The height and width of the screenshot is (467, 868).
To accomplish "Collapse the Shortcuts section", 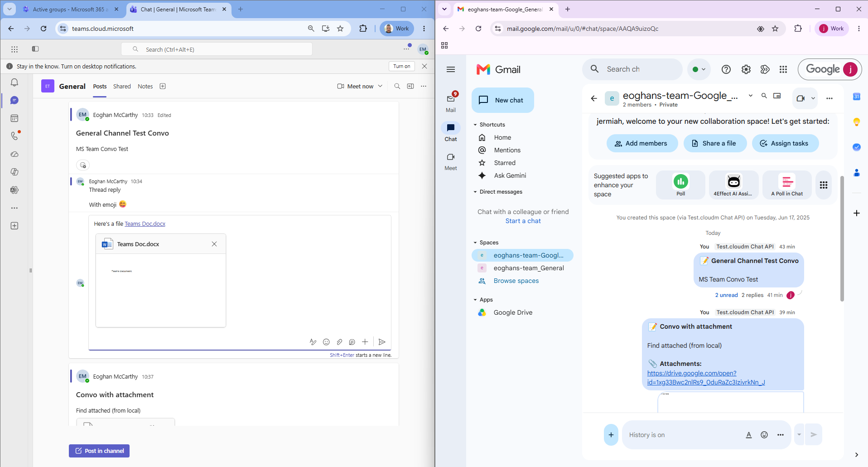I will point(475,125).
